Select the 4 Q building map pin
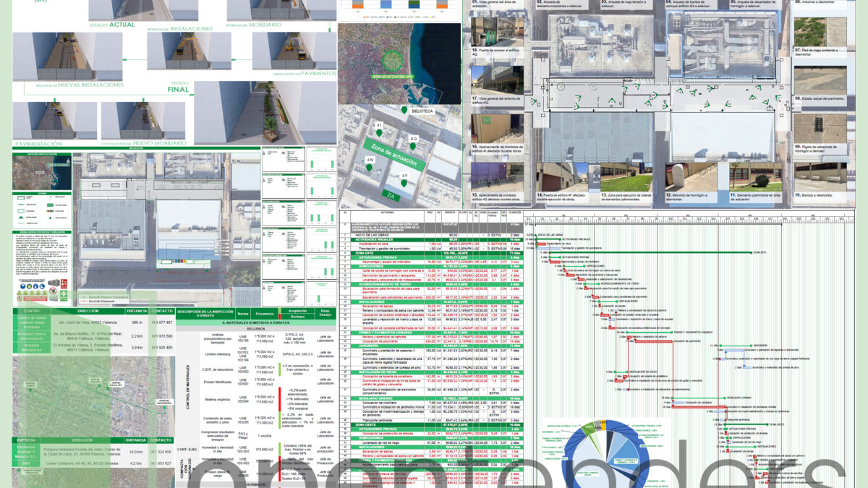 coord(414,147)
